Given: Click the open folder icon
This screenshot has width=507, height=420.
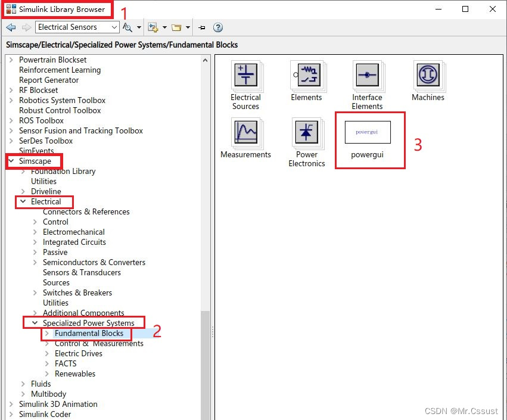Looking at the screenshot, I should 176,27.
